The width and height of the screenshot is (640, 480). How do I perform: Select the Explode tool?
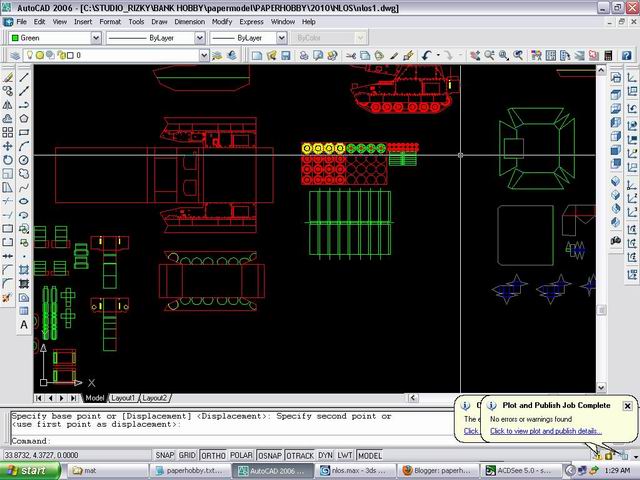tap(8, 298)
